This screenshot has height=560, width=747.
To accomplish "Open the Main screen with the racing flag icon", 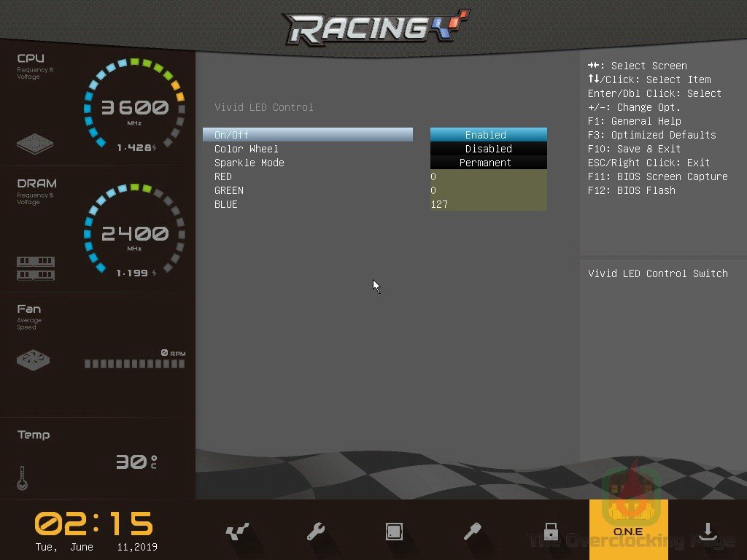I will [x=237, y=532].
